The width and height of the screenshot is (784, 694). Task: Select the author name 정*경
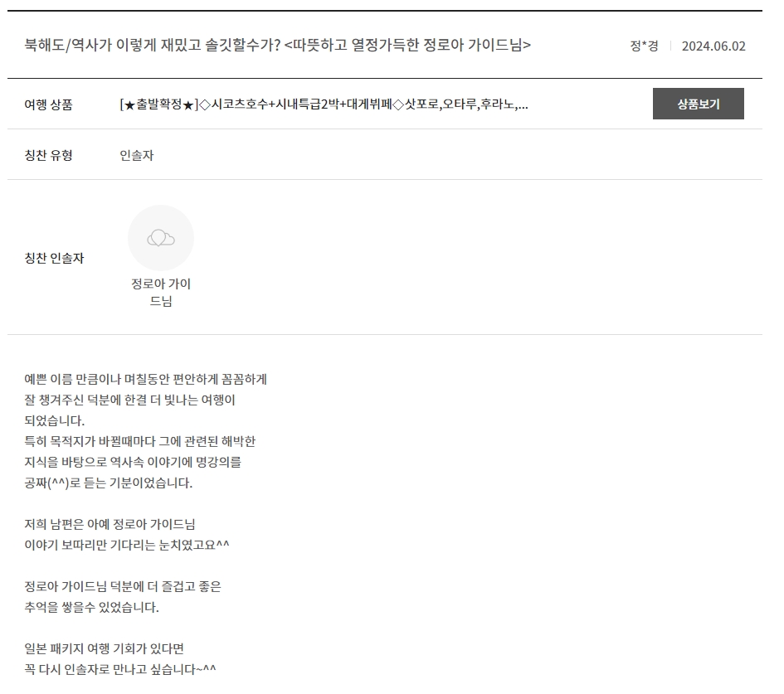click(x=644, y=46)
